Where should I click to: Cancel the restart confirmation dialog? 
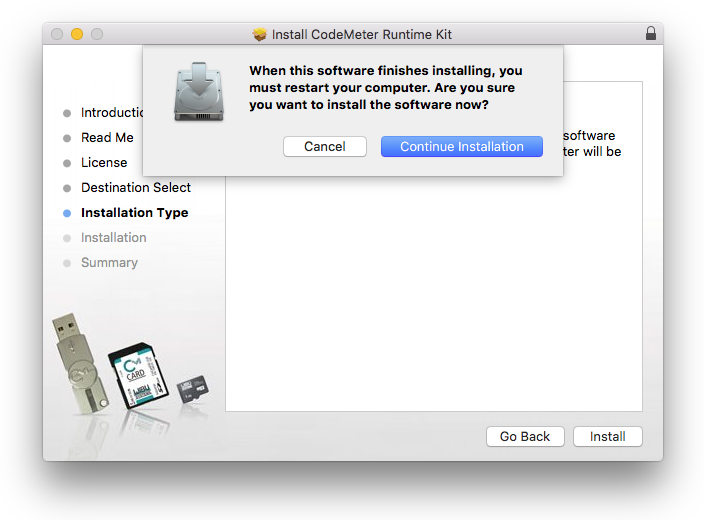pos(325,146)
